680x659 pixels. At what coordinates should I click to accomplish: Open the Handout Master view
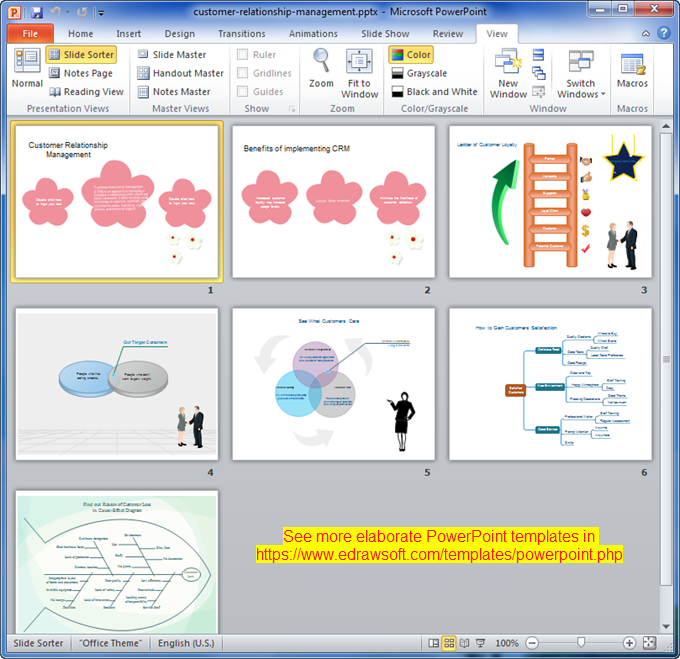[x=180, y=73]
